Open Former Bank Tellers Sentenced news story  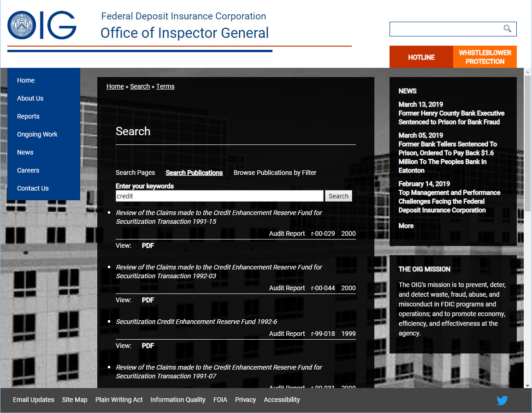[x=448, y=157]
